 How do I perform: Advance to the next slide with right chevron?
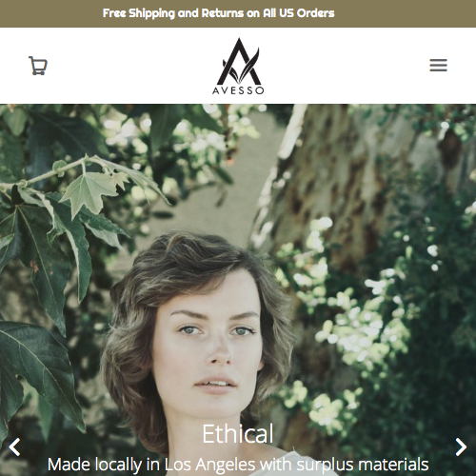click(461, 446)
